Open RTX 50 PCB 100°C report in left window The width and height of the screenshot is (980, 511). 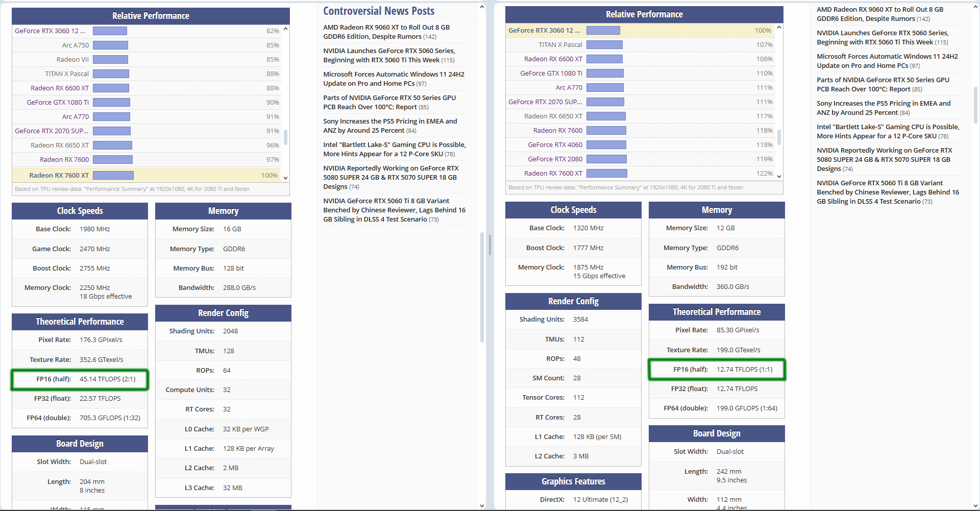pos(389,102)
